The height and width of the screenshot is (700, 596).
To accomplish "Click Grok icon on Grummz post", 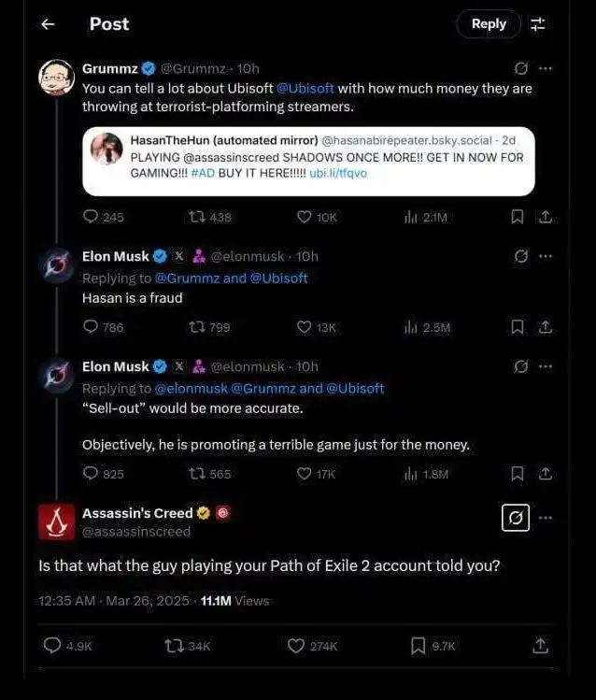I will (522, 68).
